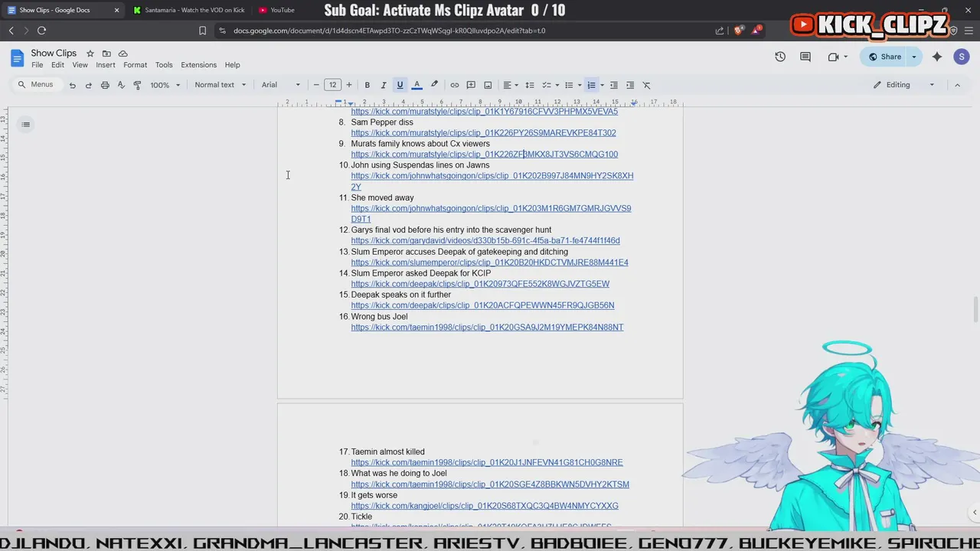This screenshot has width=980, height=551.
Task: Open the Menus search box
Action: [x=36, y=84]
